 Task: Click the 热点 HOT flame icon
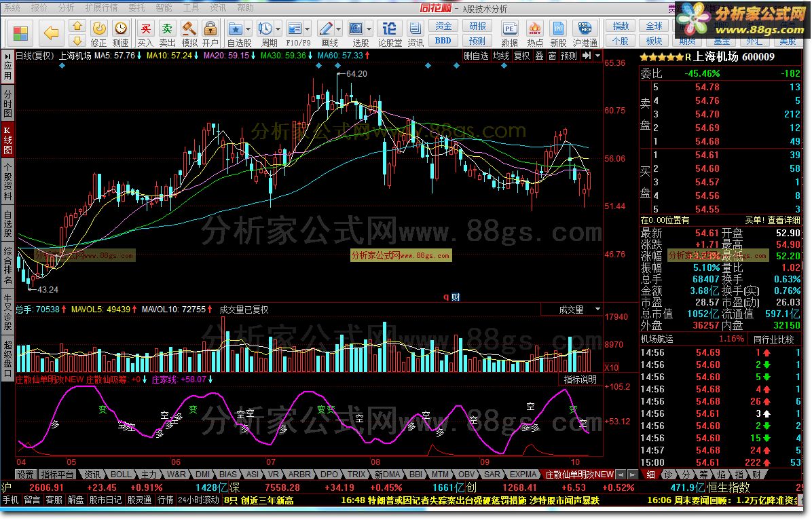(534, 28)
